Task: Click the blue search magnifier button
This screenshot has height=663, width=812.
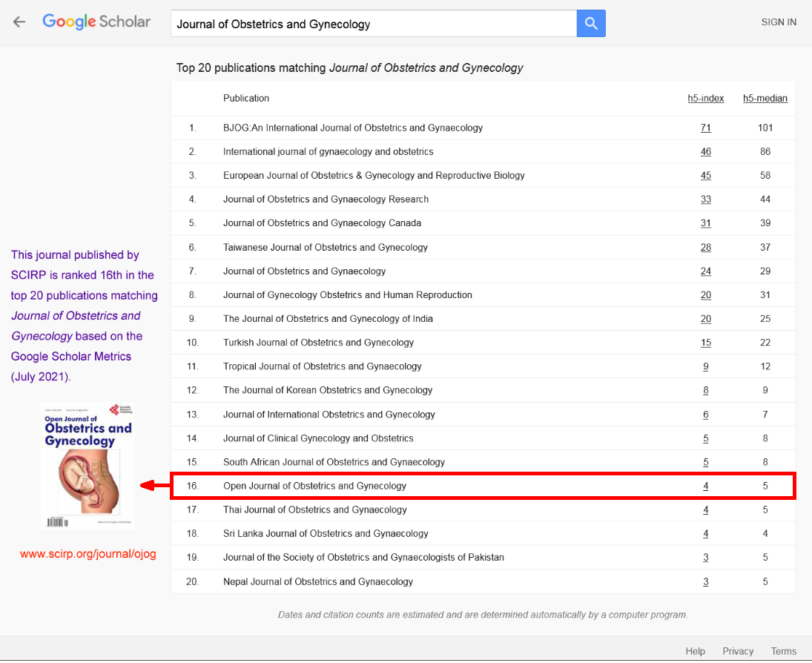Action: (x=591, y=24)
